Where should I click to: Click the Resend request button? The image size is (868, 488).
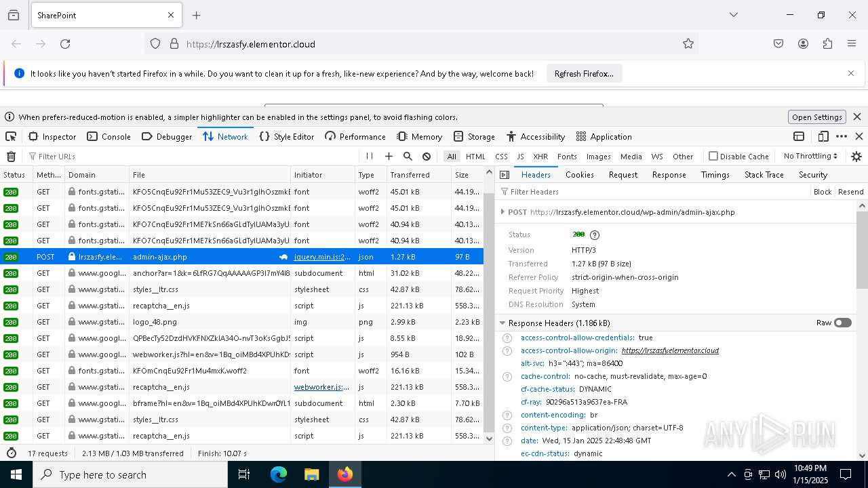point(851,192)
